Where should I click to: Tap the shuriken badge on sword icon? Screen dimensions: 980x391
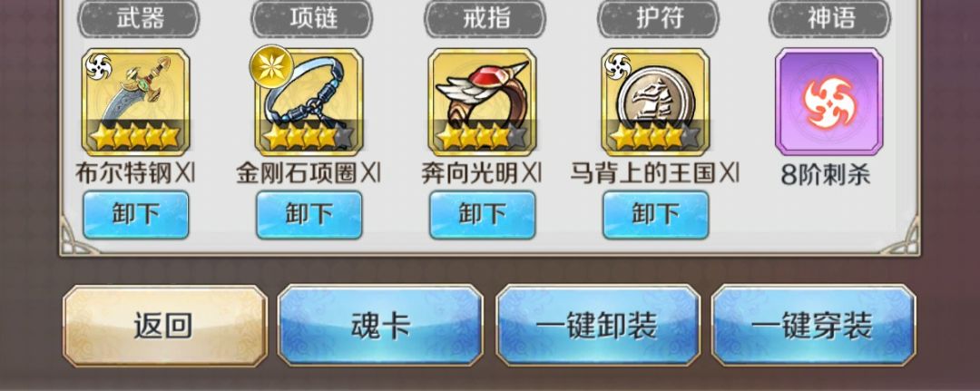pos(98,66)
